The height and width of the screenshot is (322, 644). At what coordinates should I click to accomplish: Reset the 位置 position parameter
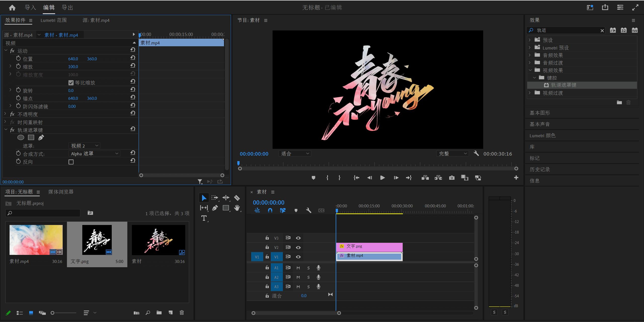[x=133, y=58]
